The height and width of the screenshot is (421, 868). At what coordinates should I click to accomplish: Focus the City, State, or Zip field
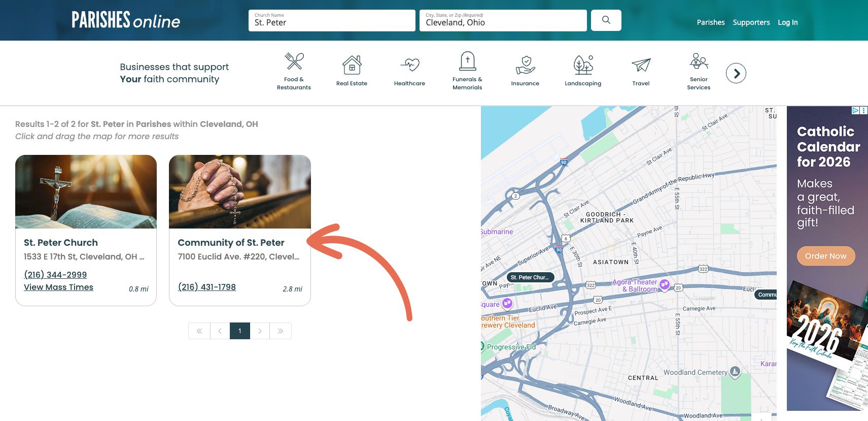[x=503, y=20]
